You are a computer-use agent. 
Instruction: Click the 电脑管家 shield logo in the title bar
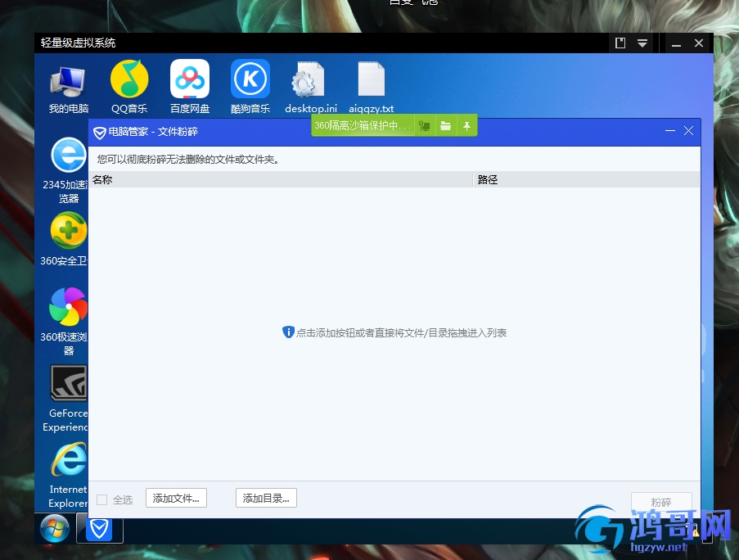[100, 133]
